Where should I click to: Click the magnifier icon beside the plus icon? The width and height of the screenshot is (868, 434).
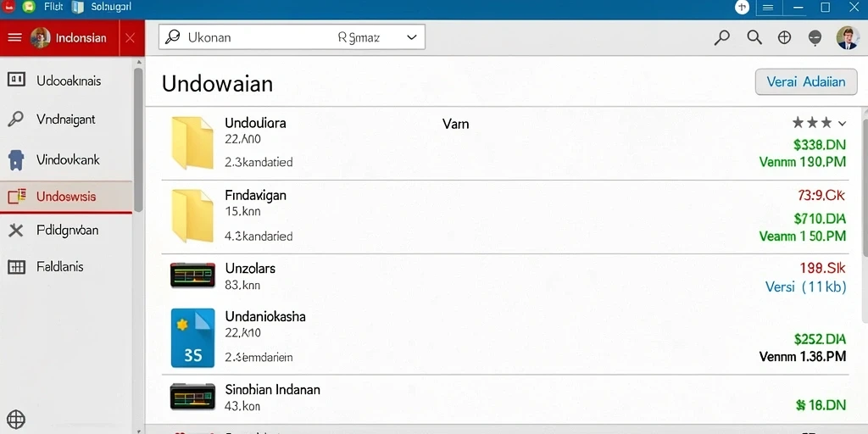click(x=754, y=37)
